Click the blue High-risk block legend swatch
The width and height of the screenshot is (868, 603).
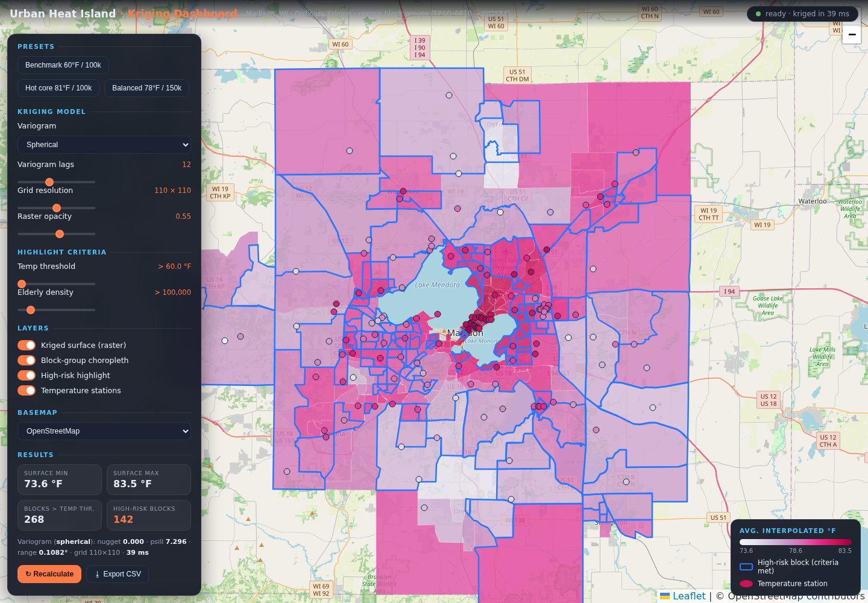click(x=746, y=567)
